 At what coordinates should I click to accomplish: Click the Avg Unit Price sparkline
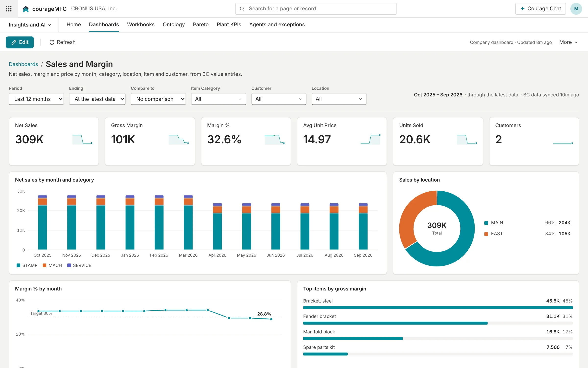click(x=370, y=139)
